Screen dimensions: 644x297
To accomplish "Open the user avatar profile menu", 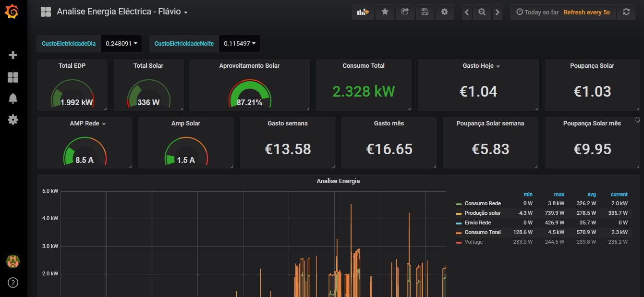I will (13, 261).
